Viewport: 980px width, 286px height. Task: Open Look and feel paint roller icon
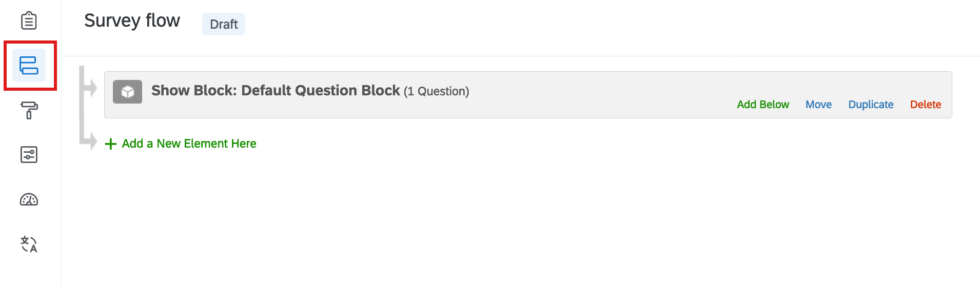point(29,110)
